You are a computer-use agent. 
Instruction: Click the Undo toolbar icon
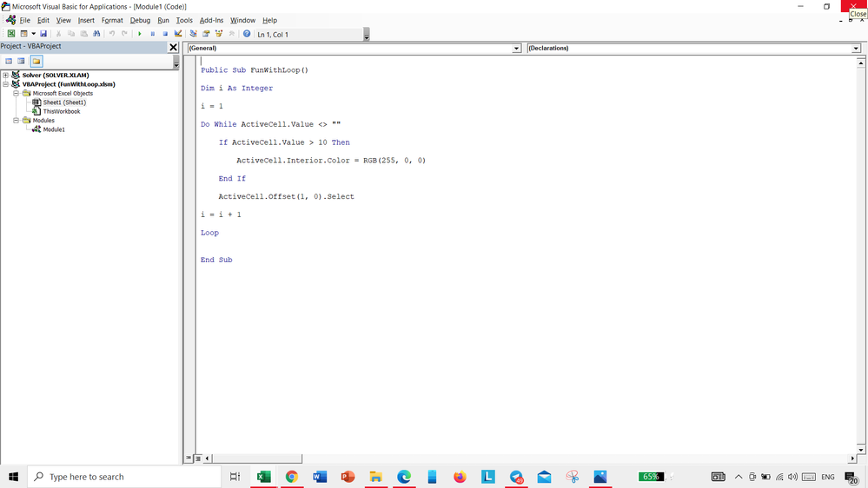click(112, 34)
